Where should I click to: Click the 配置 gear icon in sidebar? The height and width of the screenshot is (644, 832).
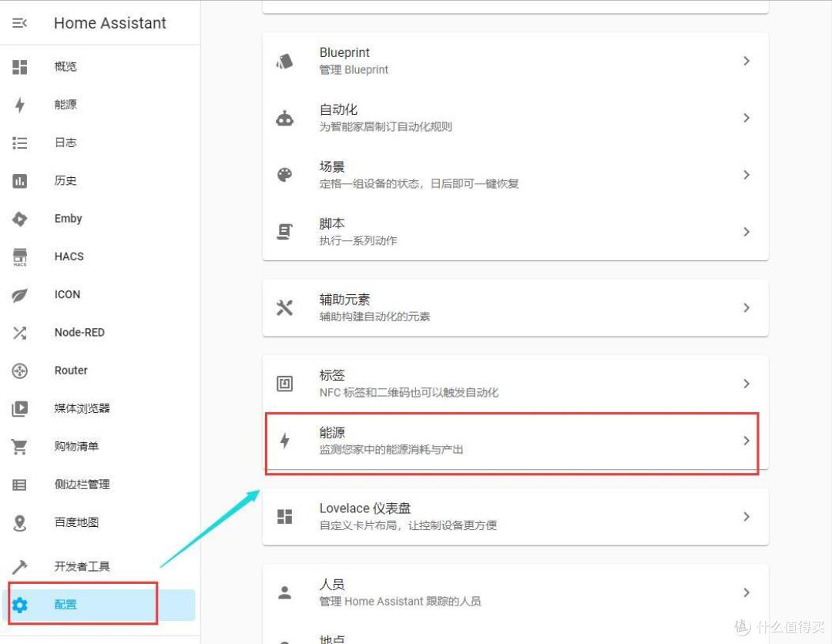19,605
